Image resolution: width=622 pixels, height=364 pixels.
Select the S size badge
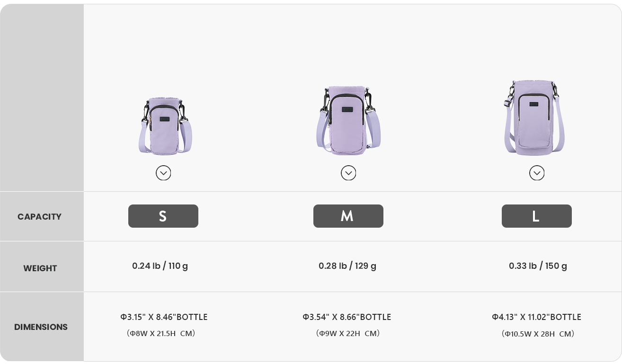pyautogui.click(x=163, y=216)
